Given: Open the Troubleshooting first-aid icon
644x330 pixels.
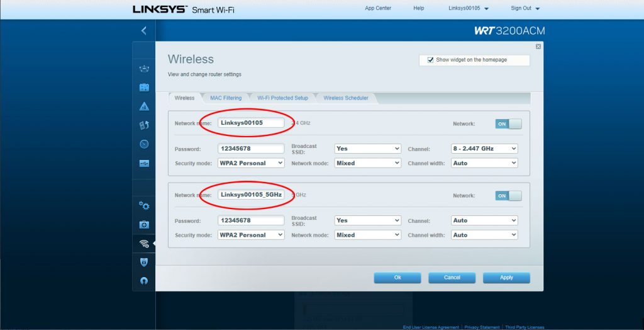Looking at the screenshot, I should (144, 225).
